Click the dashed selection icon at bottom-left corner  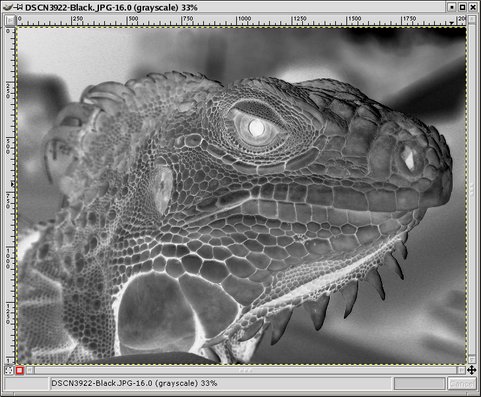click(9, 370)
